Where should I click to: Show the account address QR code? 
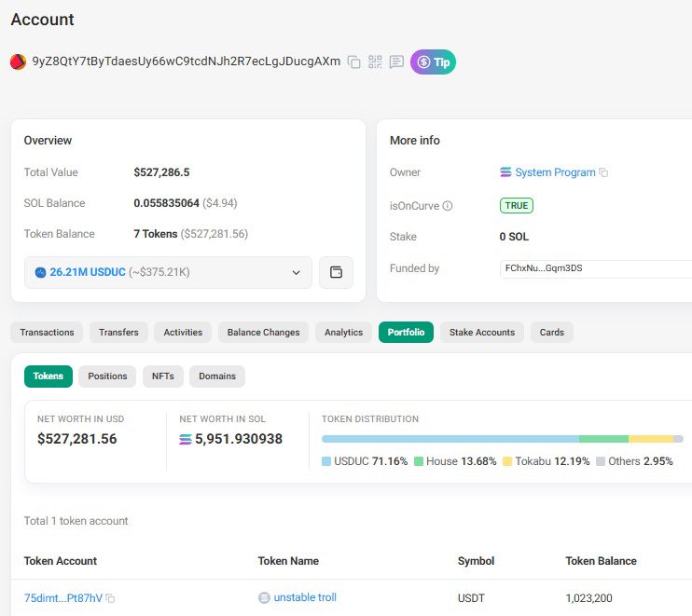pos(375,62)
